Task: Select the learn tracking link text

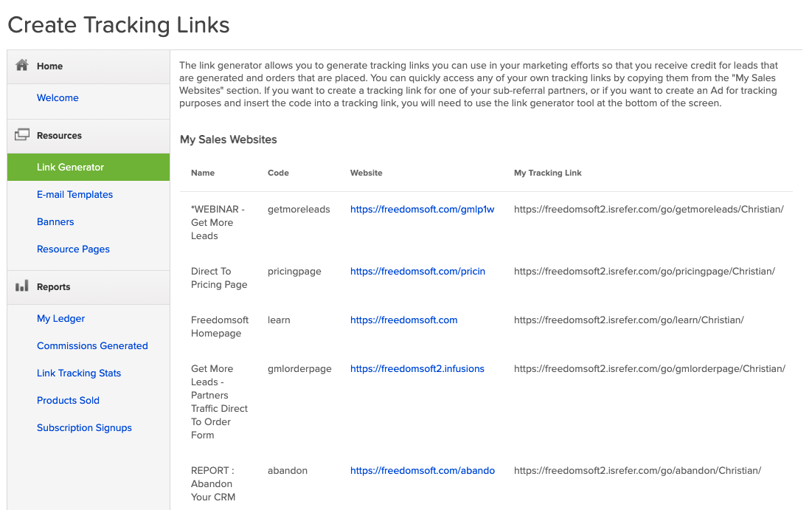Action: (628, 320)
